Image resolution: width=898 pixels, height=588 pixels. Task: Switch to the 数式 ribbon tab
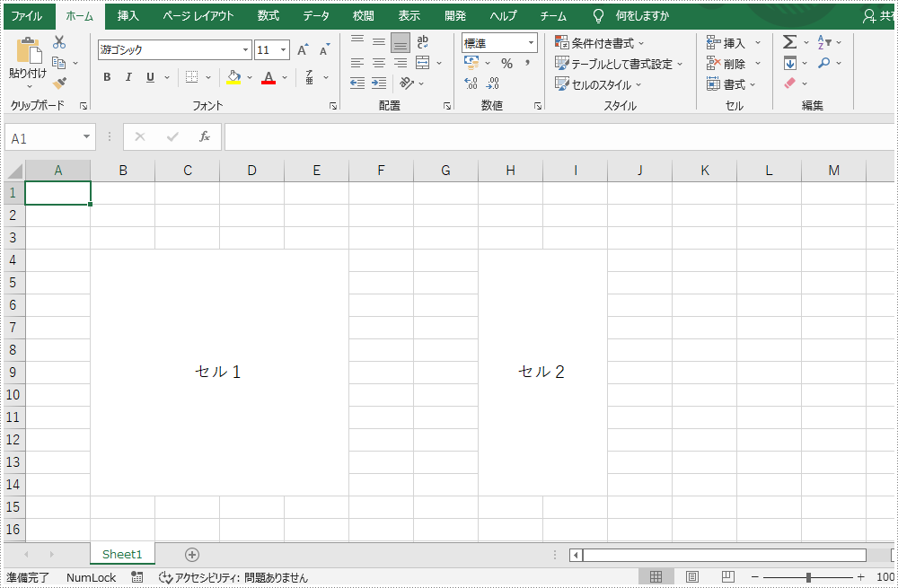267,15
